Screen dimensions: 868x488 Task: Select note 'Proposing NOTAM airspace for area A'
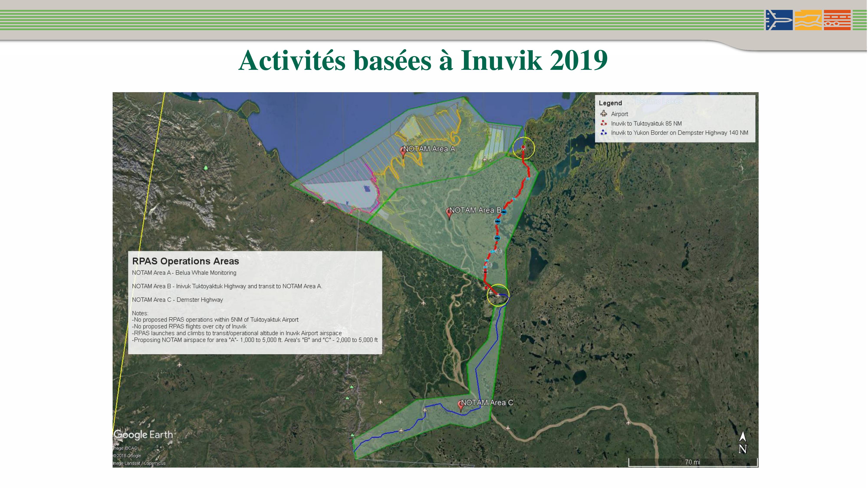(x=255, y=340)
